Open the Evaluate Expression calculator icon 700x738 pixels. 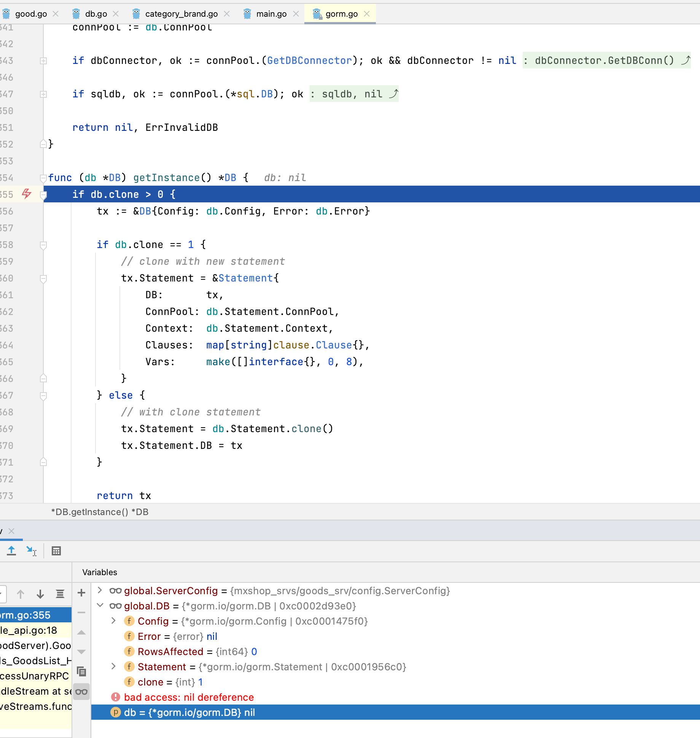coord(56,550)
